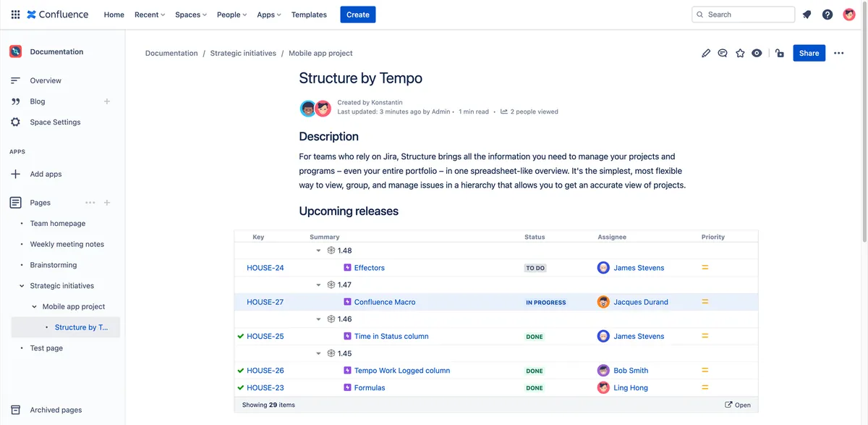The width and height of the screenshot is (868, 425).
Task: Click the plus icon next to Pages
Action: coord(107,203)
